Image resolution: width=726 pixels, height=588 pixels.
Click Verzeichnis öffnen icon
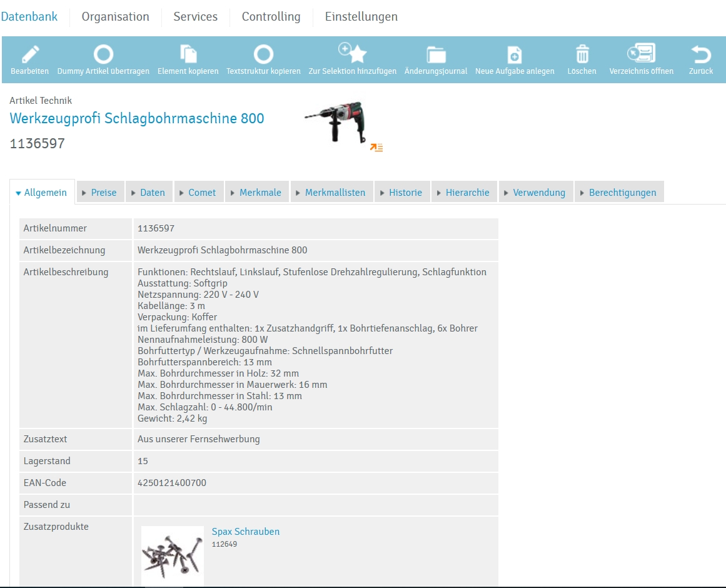tap(642, 53)
